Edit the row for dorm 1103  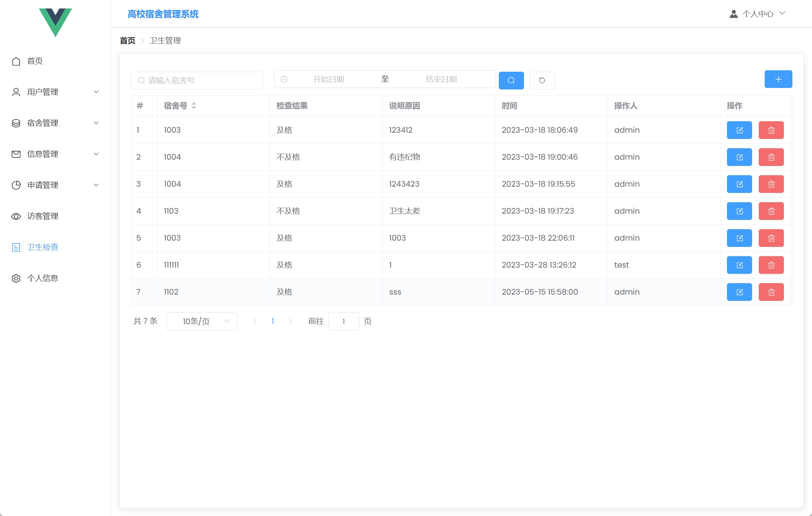[x=739, y=211]
